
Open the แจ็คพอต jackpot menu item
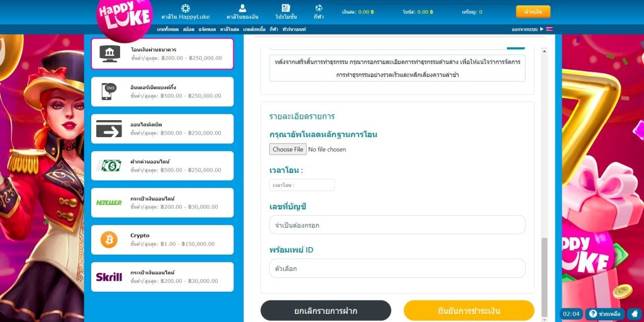point(208,30)
